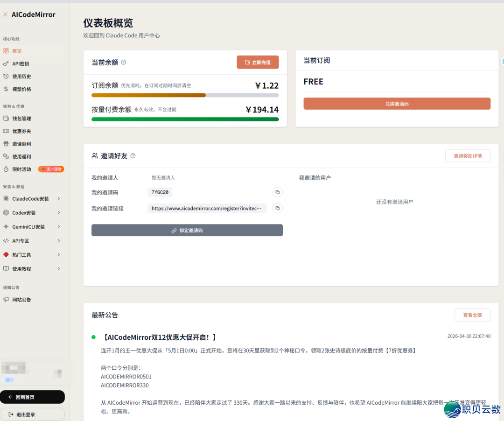The height and width of the screenshot is (421, 504).
Task: Click help icon next to 邀请好友
Action: (133, 156)
